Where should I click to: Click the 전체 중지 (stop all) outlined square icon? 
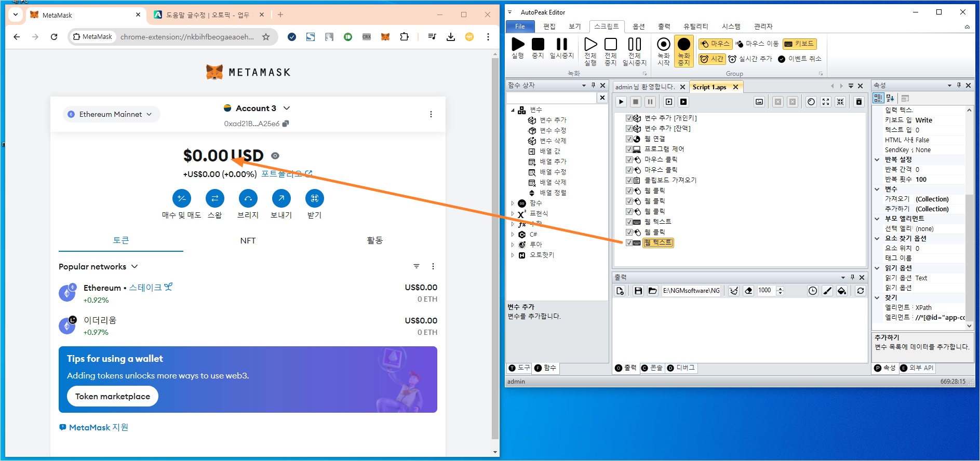(x=611, y=45)
